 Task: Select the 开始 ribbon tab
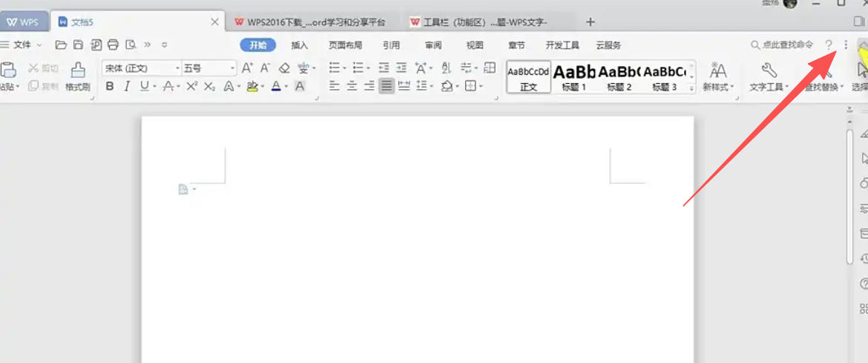coord(258,45)
